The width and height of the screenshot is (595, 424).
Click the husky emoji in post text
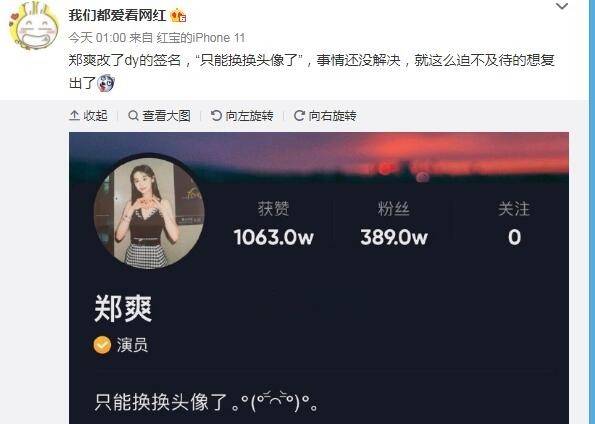tap(106, 83)
